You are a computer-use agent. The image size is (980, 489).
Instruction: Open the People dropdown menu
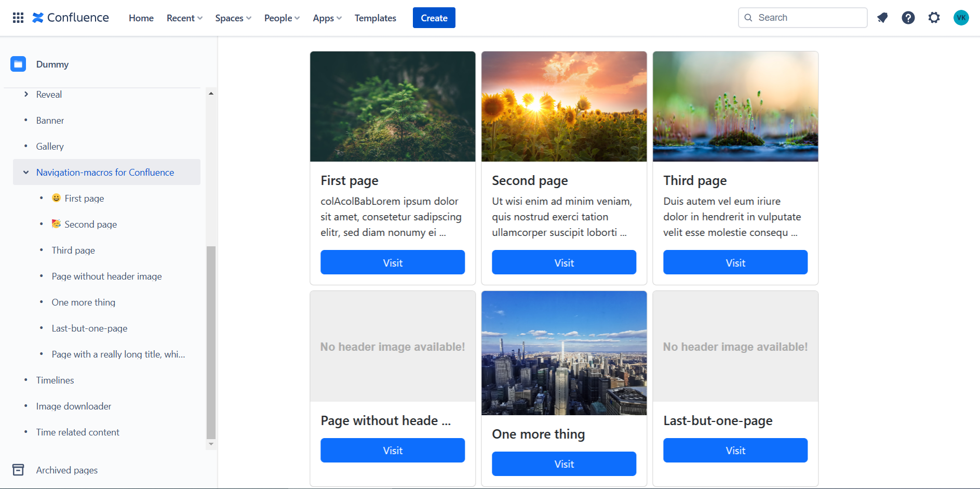[282, 18]
